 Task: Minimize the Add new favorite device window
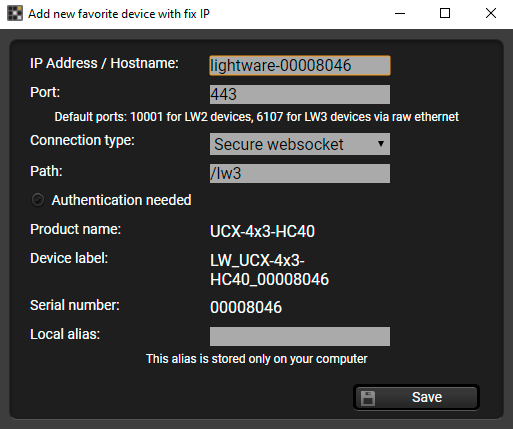pyautogui.click(x=400, y=13)
